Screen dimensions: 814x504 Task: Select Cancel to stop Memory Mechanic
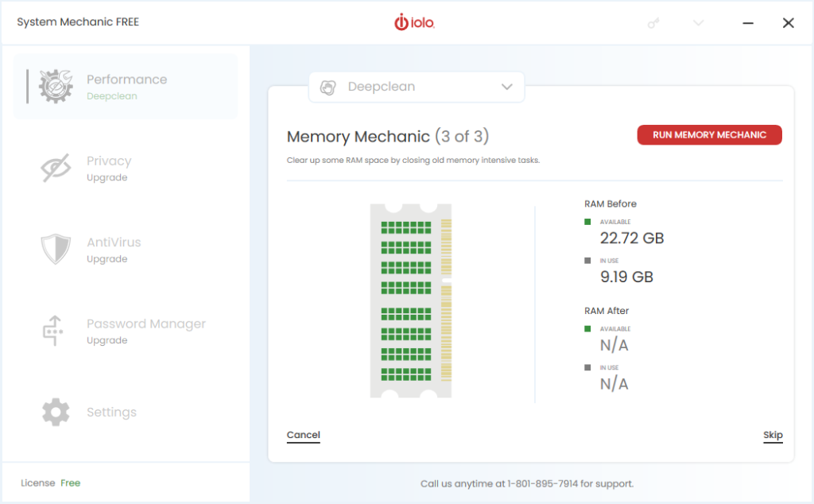[x=303, y=435]
